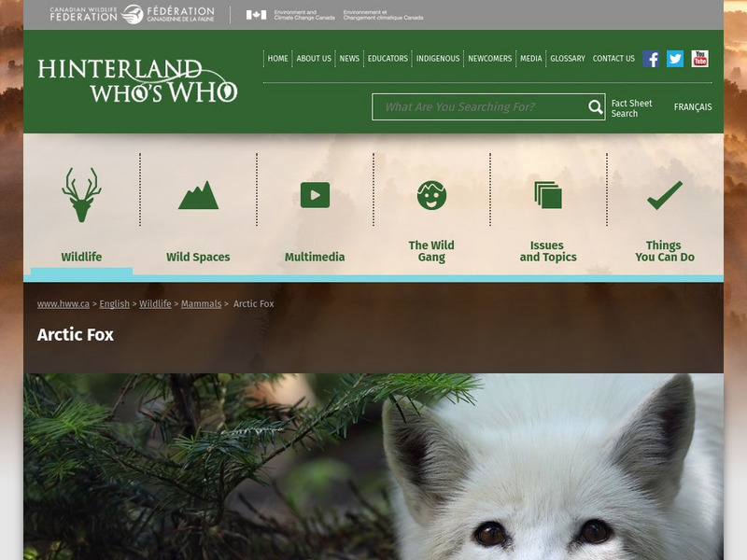Click the Multimedia play button icon
This screenshot has height=560, width=747.
coord(315,195)
